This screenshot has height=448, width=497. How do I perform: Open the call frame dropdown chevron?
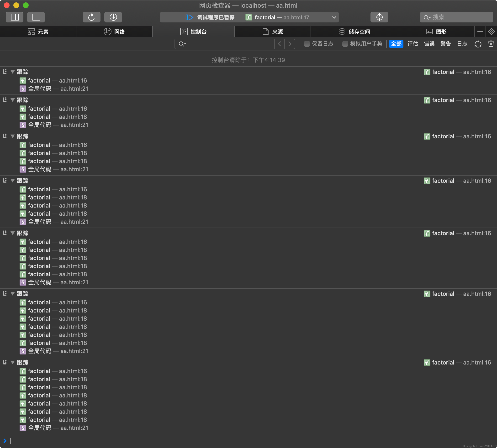334,17
